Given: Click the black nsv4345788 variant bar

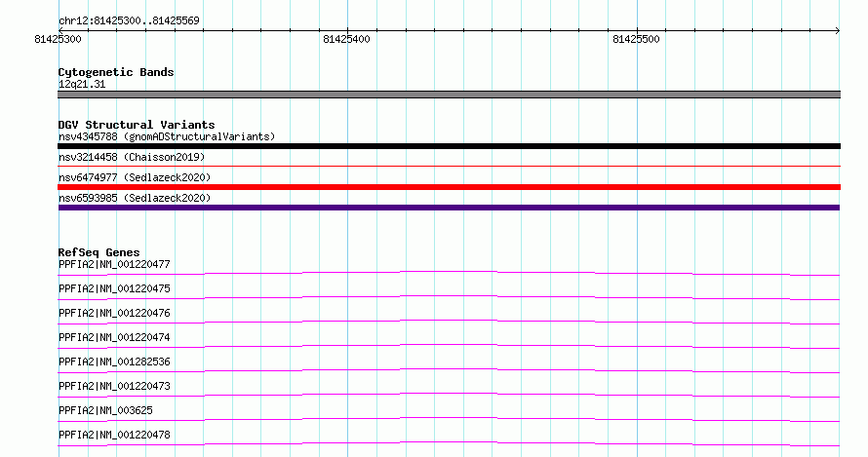Looking at the screenshot, I should (449, 146).
